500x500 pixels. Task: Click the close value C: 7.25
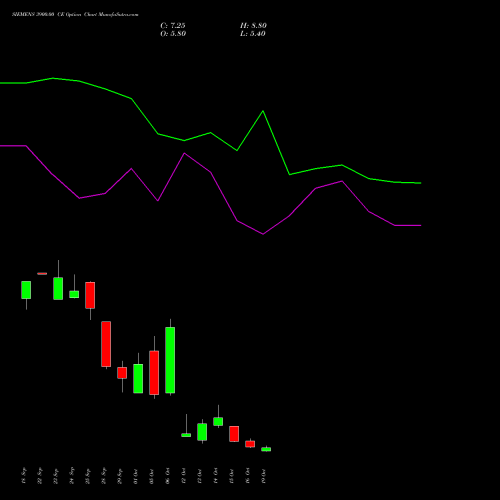pos(173,26)
